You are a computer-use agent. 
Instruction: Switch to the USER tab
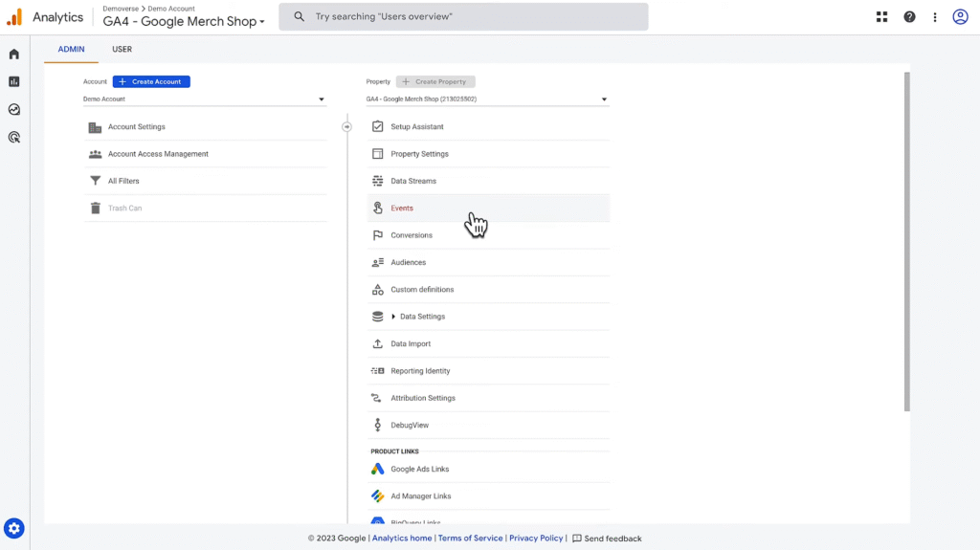122,50
